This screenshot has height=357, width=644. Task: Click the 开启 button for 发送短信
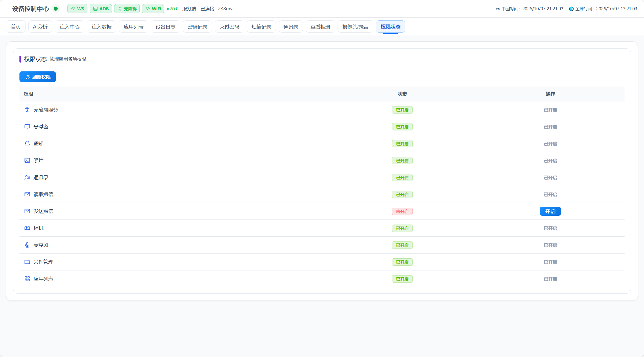pyautogui.click(x=550, y=211)
